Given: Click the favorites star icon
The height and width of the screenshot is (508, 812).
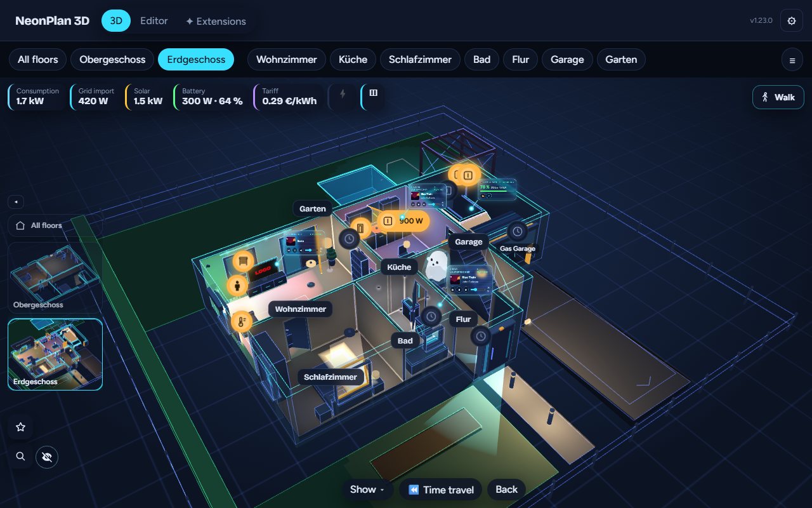Looking at the screenshot, I should click(x=20, y=427).
